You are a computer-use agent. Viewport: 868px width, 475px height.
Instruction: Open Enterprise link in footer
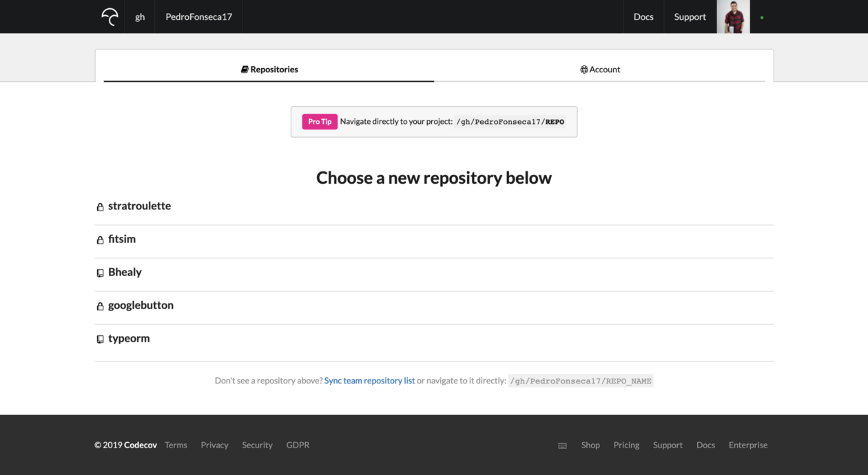tap(748, 445)
